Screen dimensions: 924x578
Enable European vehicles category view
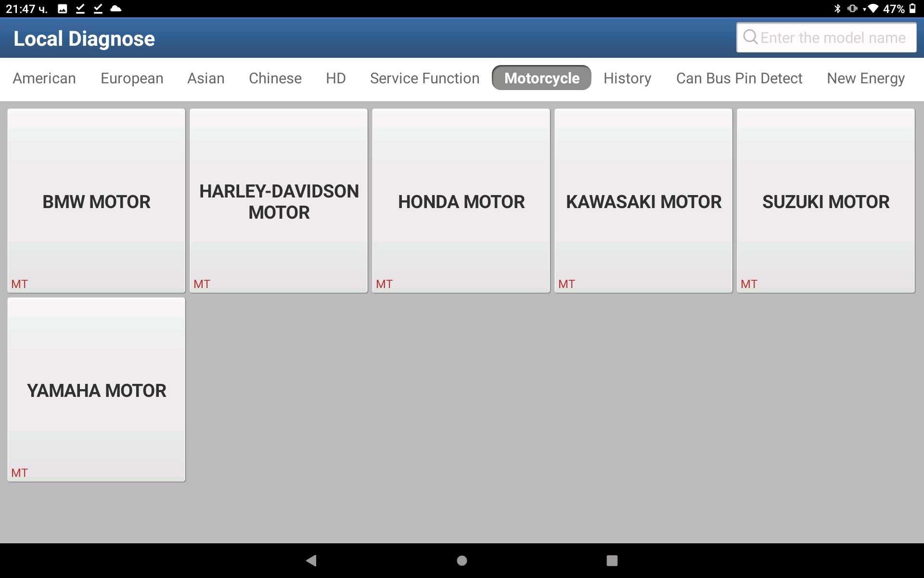[132, 77]
